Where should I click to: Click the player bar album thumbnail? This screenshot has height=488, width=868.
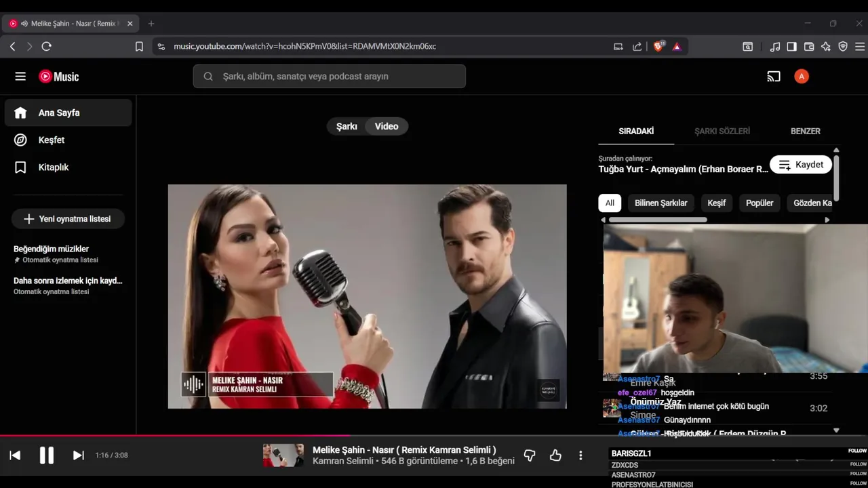click(x=283, y=455)
